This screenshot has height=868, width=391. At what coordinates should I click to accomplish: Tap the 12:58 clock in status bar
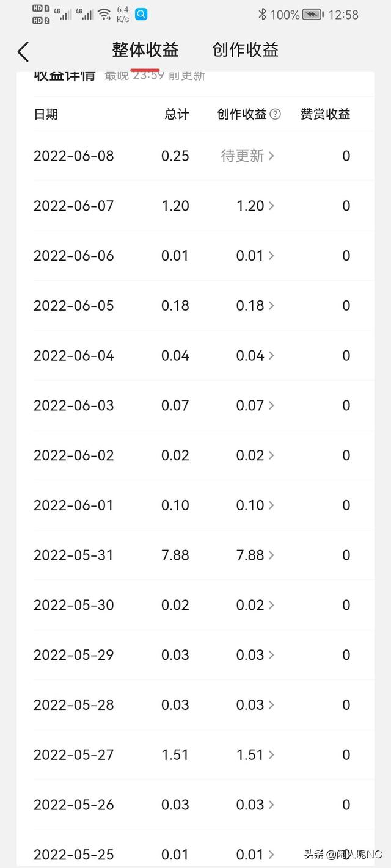[343, 15]
